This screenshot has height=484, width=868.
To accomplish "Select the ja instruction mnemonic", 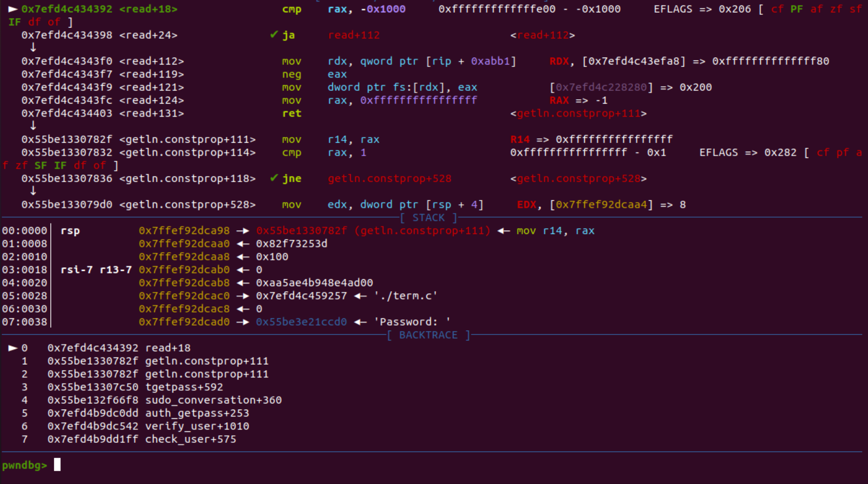I will pyautogui.click(x=288, y=35).
